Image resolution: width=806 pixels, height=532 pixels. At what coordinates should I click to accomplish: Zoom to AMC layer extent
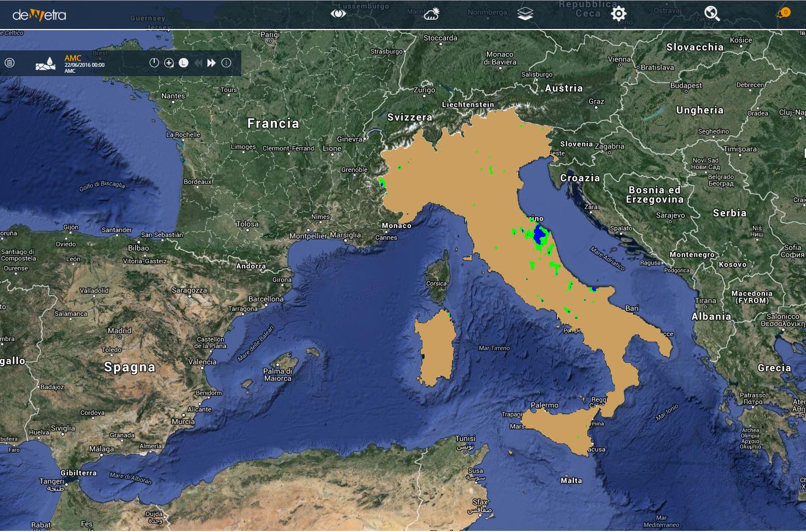click(169, 63)
